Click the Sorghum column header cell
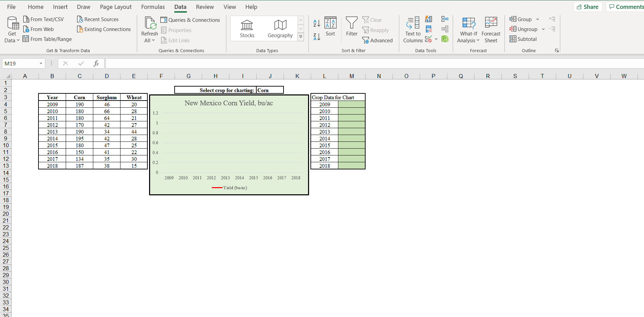Screen dimensions: 644x317 pos(107,97)
